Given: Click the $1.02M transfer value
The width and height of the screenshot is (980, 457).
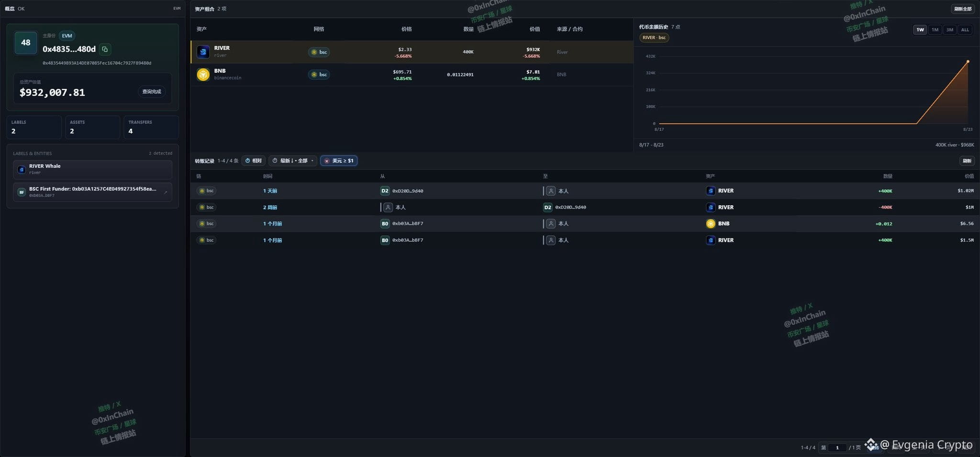Looking at the screenshot, I should tap(966, 191).
